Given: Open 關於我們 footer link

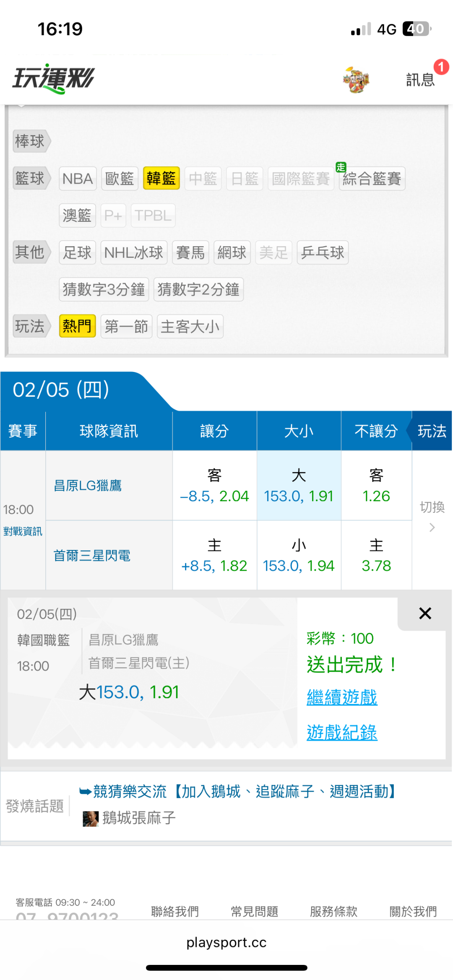Looking at the screenshot, I should point(413,911).
